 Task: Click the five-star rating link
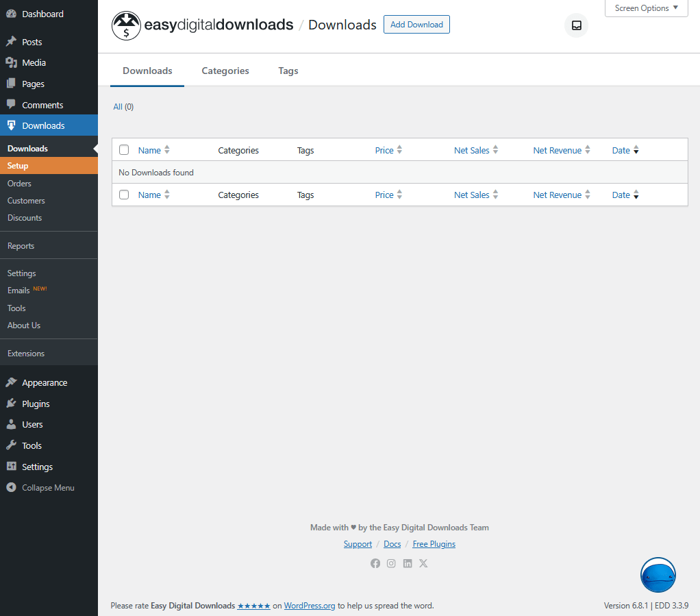click(253, 606)
